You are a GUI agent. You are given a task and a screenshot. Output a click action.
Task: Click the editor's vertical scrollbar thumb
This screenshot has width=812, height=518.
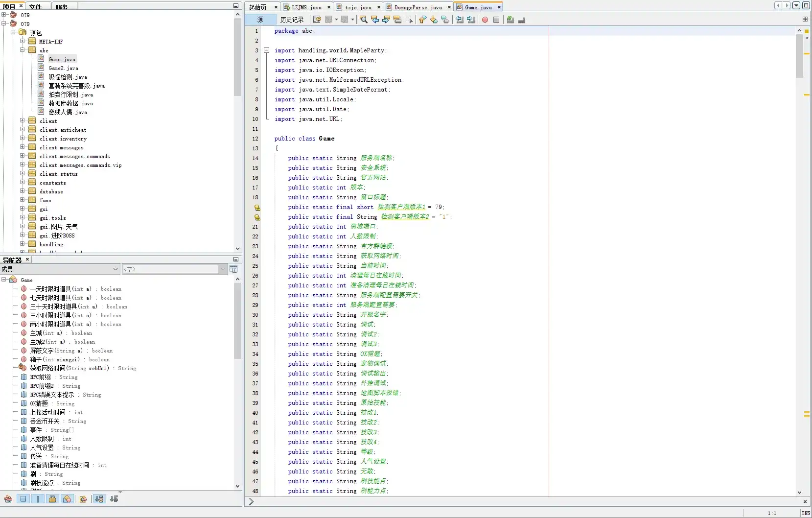799,56
